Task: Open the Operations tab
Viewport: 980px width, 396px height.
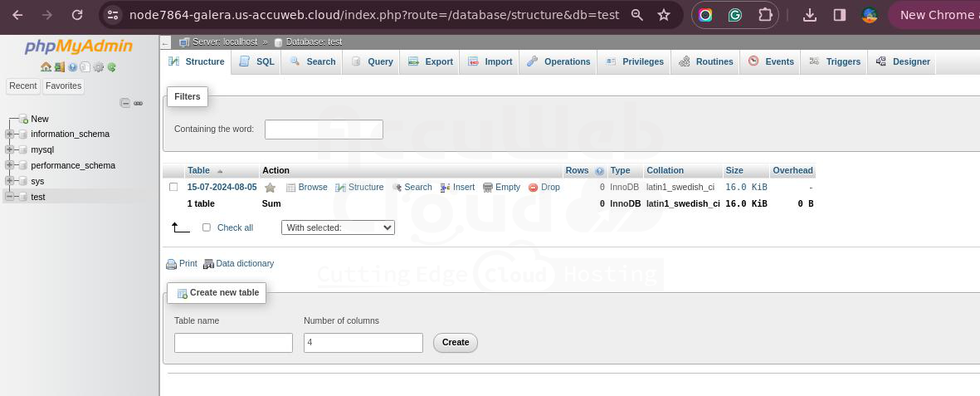Action: click(558, 61)
